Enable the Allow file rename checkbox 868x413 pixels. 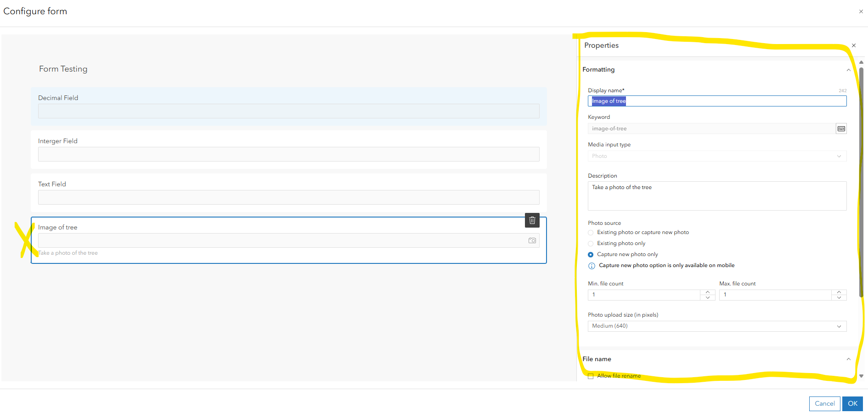coord(591,376)
